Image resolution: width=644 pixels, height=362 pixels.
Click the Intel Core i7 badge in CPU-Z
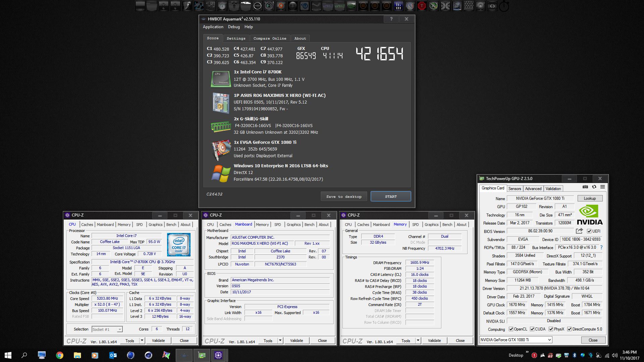pos(179,245)
